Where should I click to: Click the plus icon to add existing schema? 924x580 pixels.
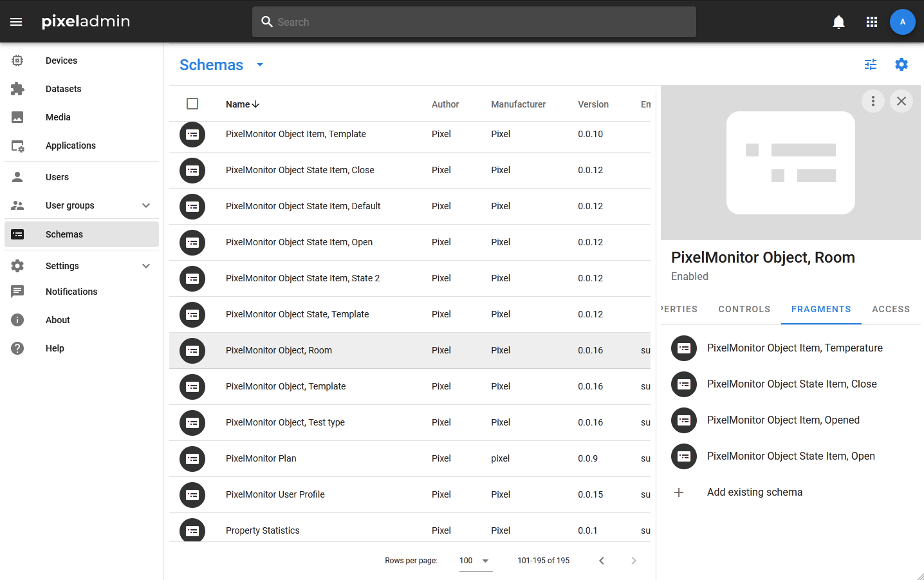[679, 492]
